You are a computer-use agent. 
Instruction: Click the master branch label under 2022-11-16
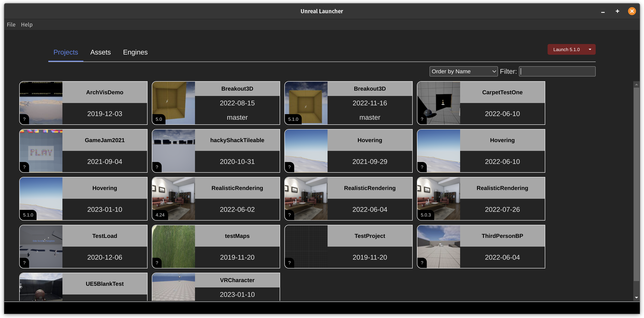(370, 117)
